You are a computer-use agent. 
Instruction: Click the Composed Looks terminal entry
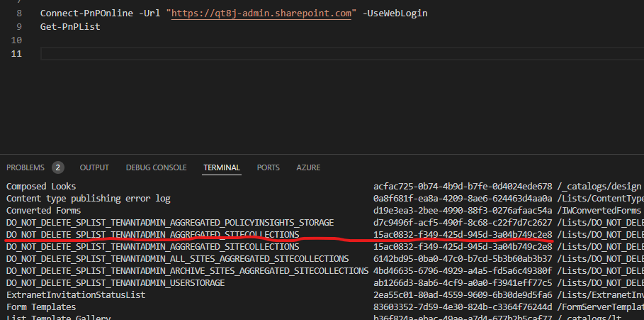tap(41, 187)
